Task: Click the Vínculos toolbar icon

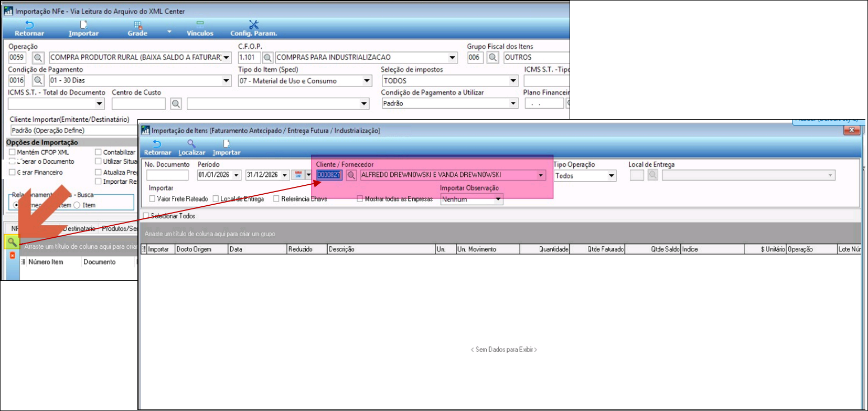Action: (x=200, y=28)
